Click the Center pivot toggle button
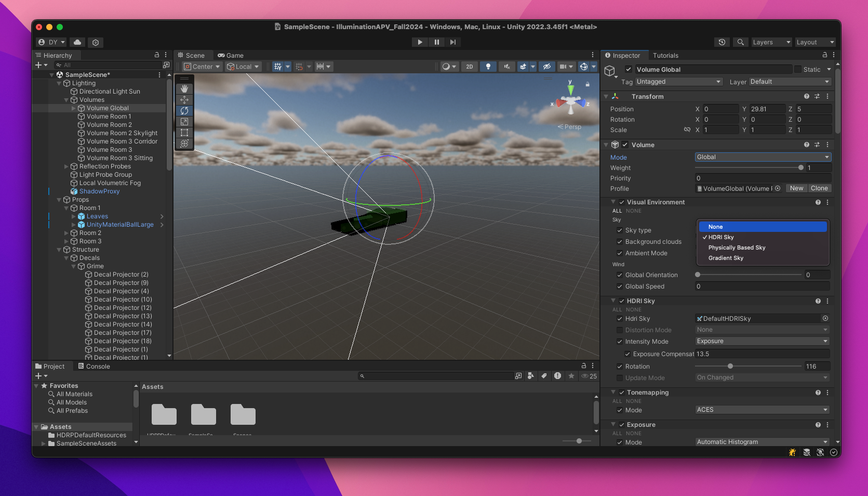This screenshot has height=496, width=868. [x=203, y=67]
